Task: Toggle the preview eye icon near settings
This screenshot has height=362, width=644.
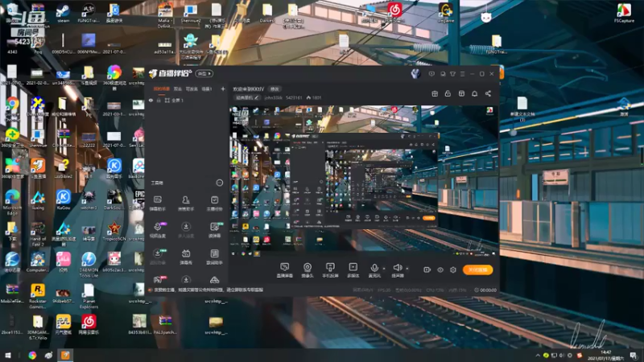Action: 440,269
